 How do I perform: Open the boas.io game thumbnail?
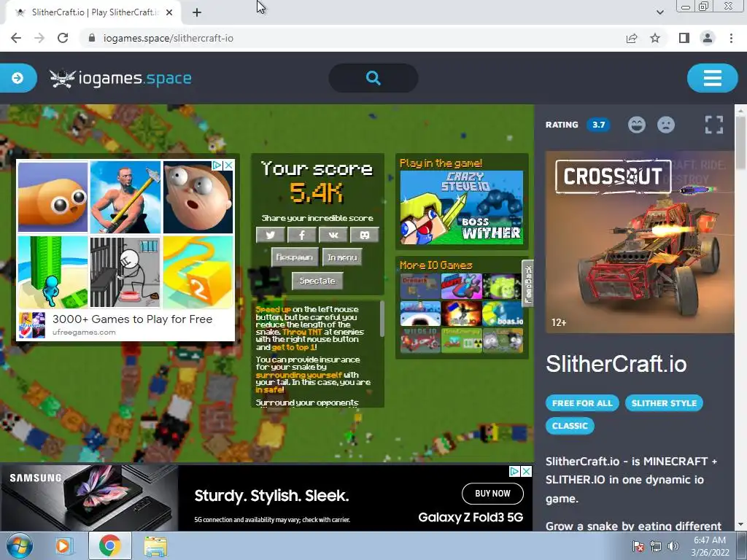[503, 314]
